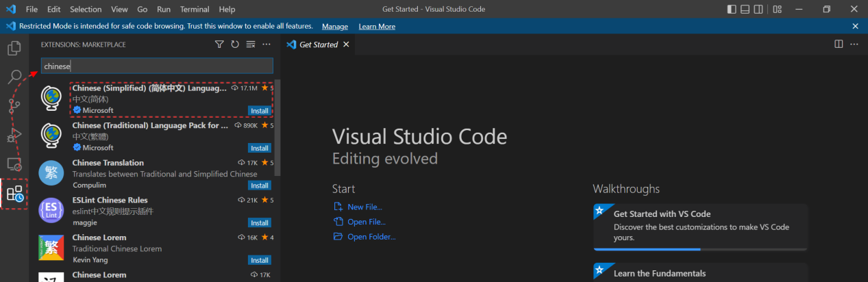Image resolution: width=868 pixels, height=282 pixels.
Task: Click the Kevin Yang Chinese Lorem icon
Action: pyautogui.click(x=51, y=248)
